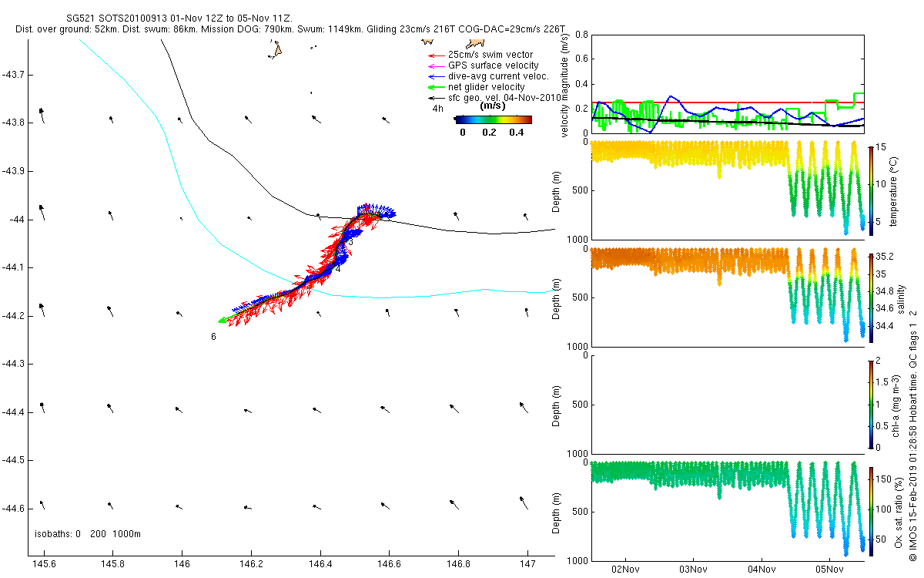Click the velocity (m/s) horizontal colorbar
Screen dimensions: 924x578
click(x=494, y=119)
